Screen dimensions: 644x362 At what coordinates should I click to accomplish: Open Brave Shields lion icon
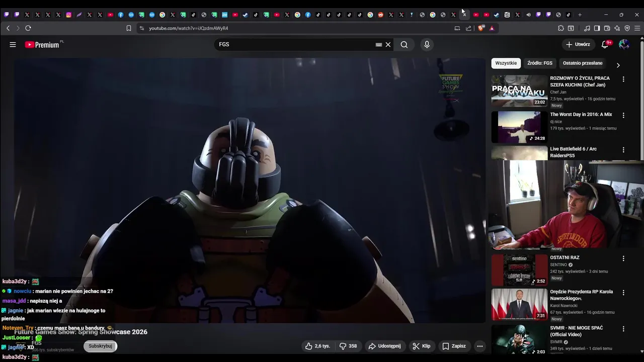coord(481,28)
